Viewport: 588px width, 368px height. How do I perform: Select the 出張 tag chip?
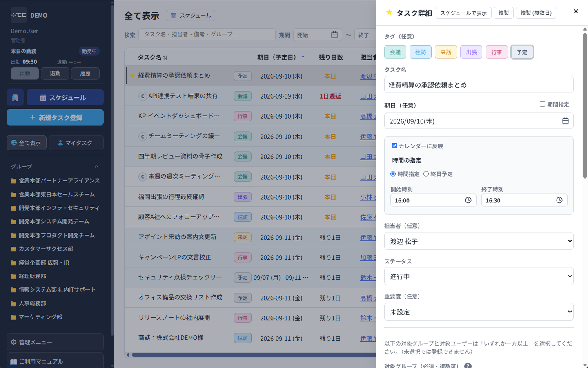tap(471, 52)
